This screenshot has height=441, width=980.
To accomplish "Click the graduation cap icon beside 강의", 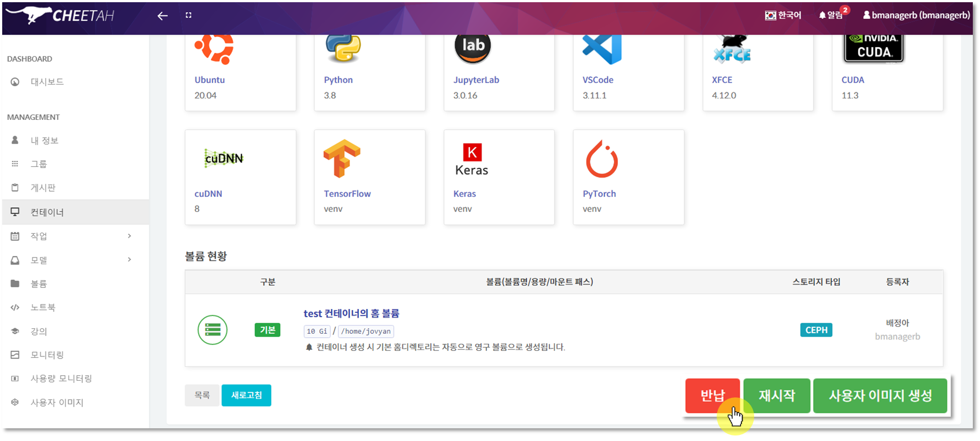I will (x=15, y=331).
